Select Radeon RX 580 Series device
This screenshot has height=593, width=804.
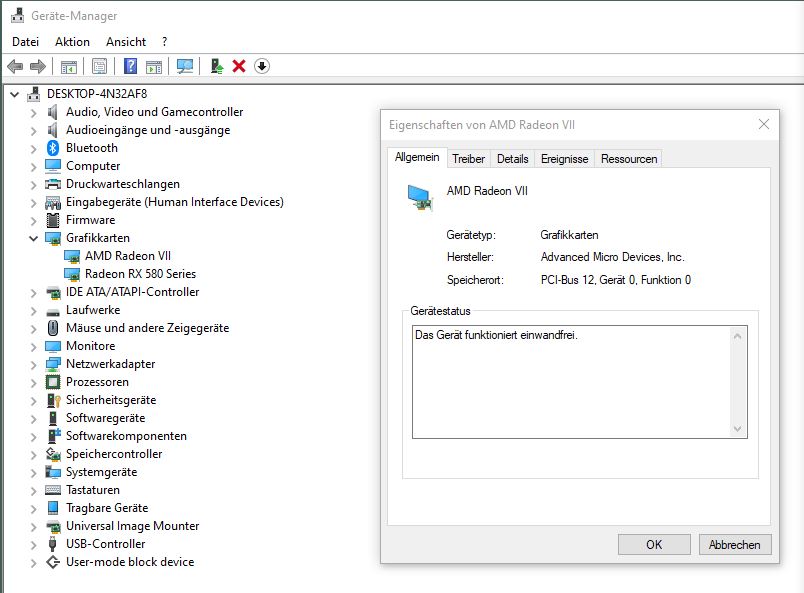click(x=140, y=274)
